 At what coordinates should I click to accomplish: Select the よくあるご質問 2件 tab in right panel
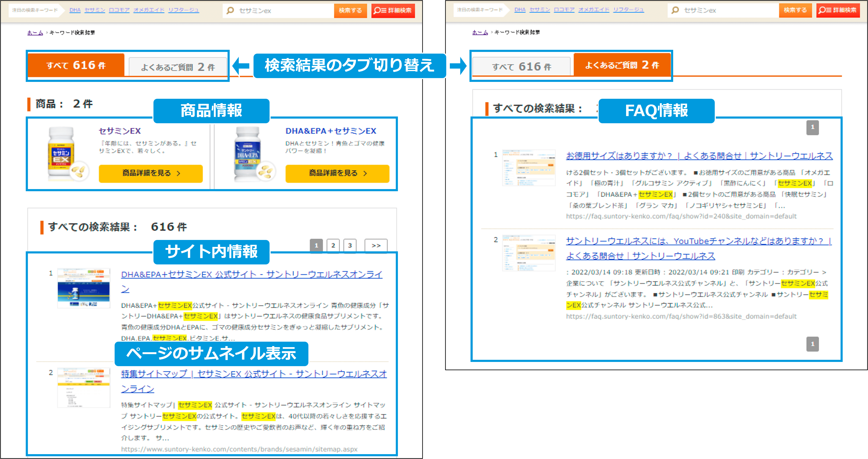coord(622,65)
